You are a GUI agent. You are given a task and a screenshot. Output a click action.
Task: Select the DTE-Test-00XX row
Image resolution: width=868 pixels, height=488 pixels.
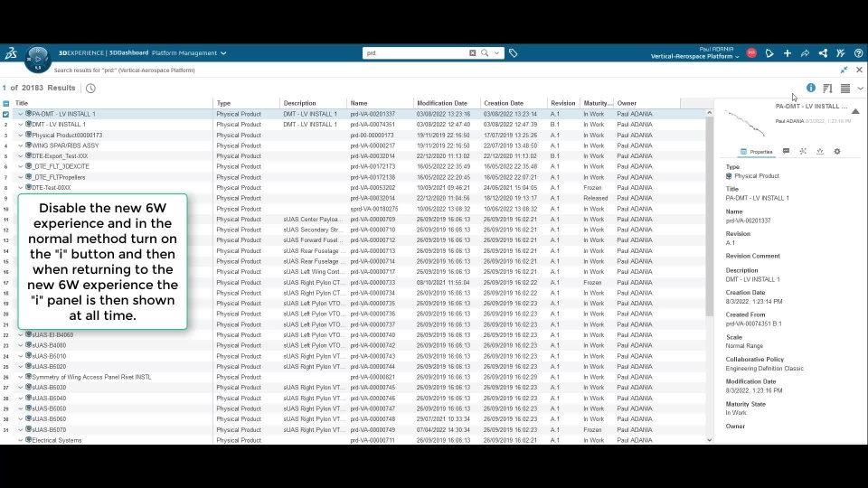click(51, 188)
